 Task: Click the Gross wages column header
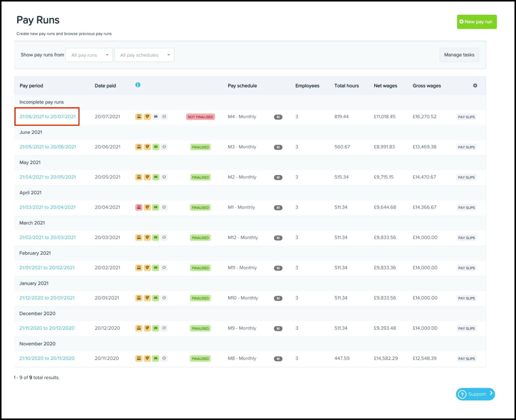[427, 86]
